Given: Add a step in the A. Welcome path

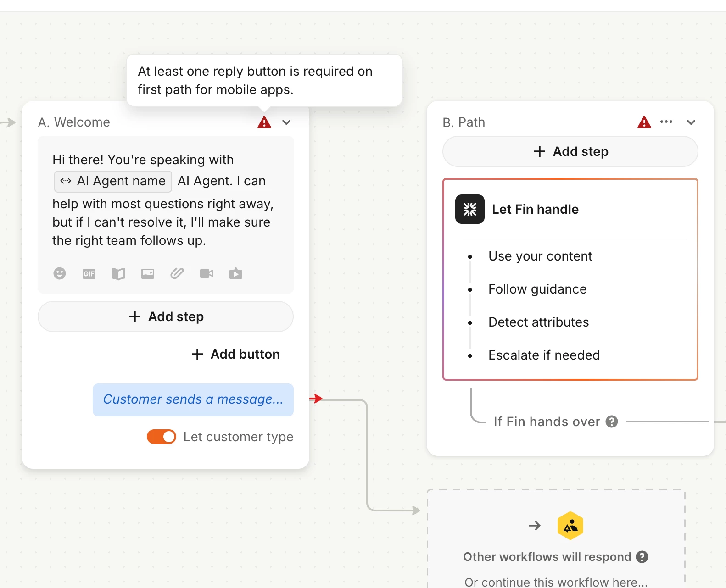Looking at the screenshot, I should (166, 316).
